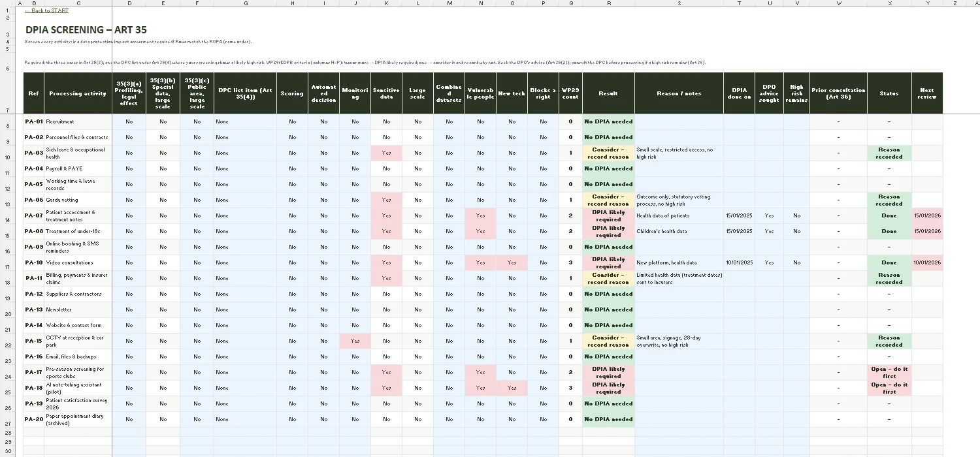The width and height of the screenshot is (980, 457).
Task: Click the Automated decision header cell
Action: [324, 93]
